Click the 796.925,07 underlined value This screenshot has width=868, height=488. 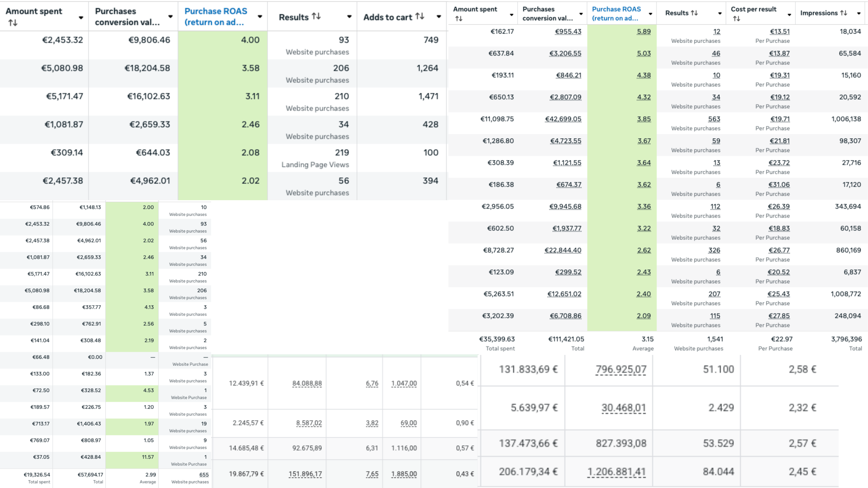click(621, 369)
